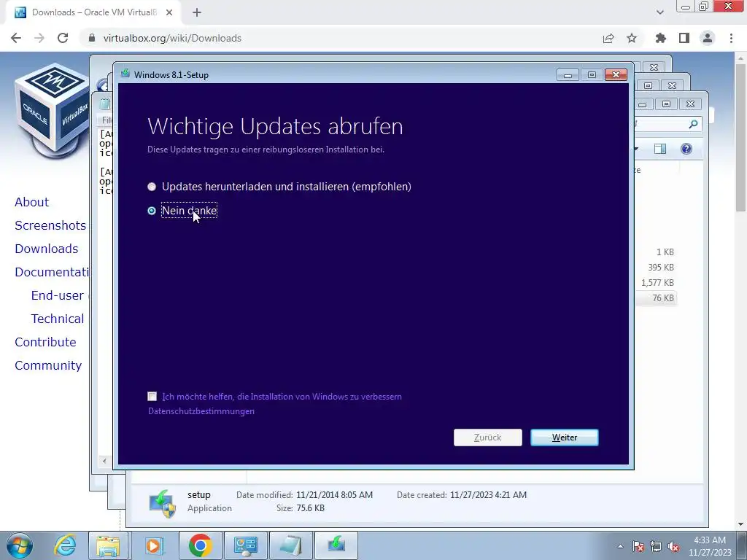Click the Zurück button

(488, 437)
